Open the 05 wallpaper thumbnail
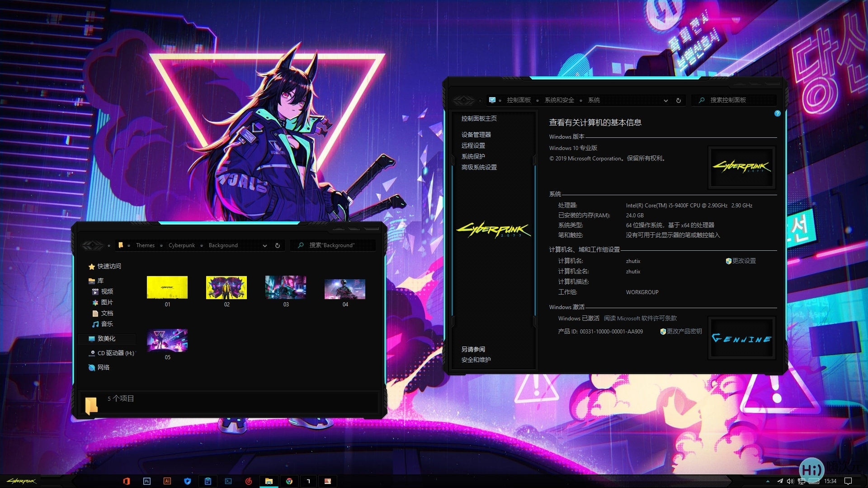The width and height of the screenshot is (868, 488). pyautogui.click(x=167, y=341)
